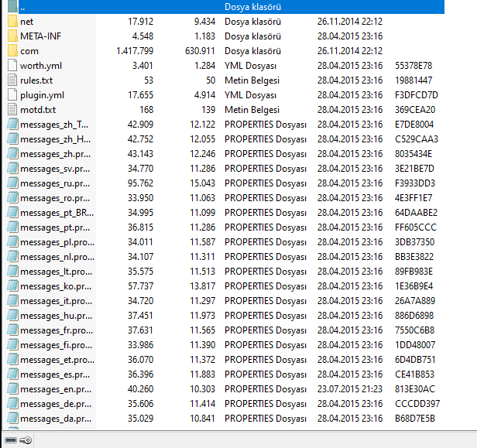Click the messages_hu.pr... file icon
This screenshot has width=477, height=448.
click(x=12, y=316)
